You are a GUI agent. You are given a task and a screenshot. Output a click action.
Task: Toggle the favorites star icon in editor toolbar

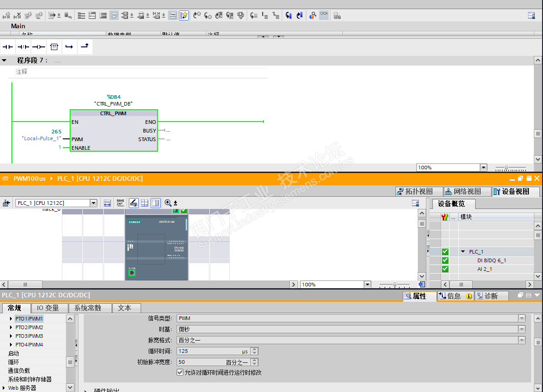(x=183, y=15)
